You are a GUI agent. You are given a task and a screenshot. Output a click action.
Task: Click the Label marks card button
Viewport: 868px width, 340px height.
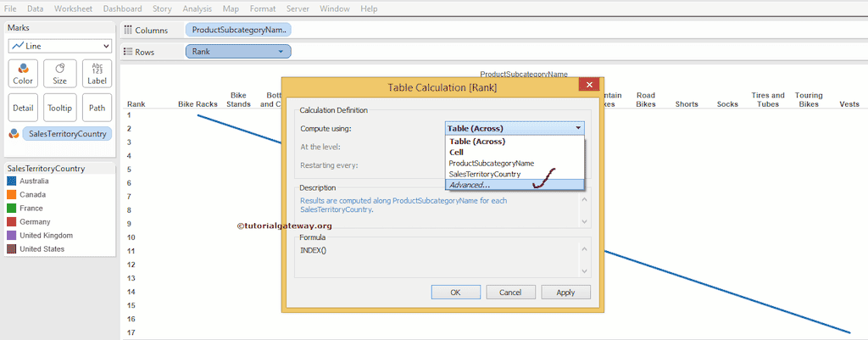(x=97, y=75)
